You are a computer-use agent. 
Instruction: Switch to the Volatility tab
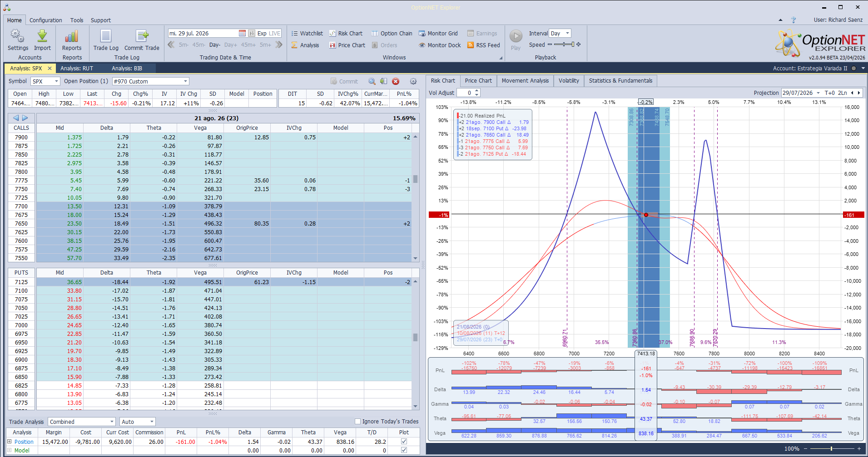tap(569, 81)
